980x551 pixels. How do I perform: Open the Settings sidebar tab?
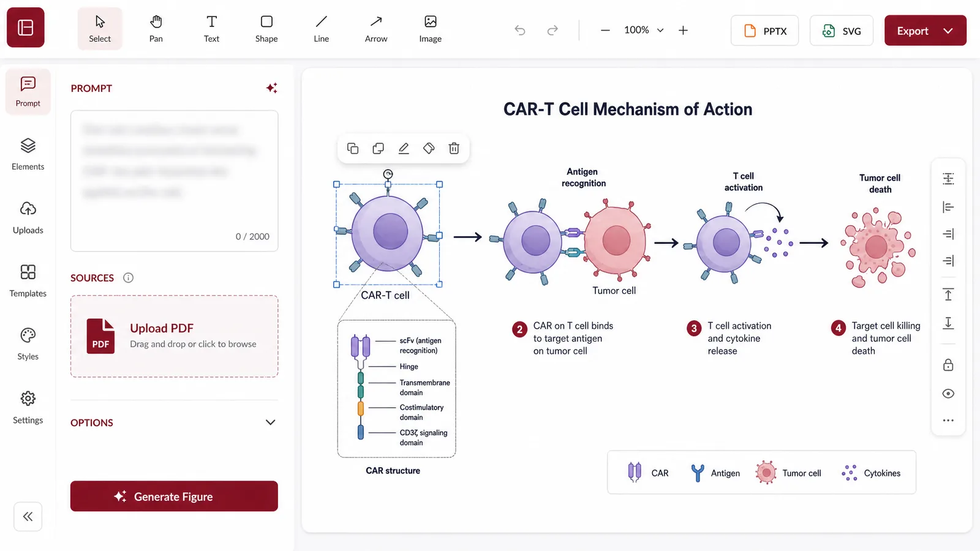(28, 408)
